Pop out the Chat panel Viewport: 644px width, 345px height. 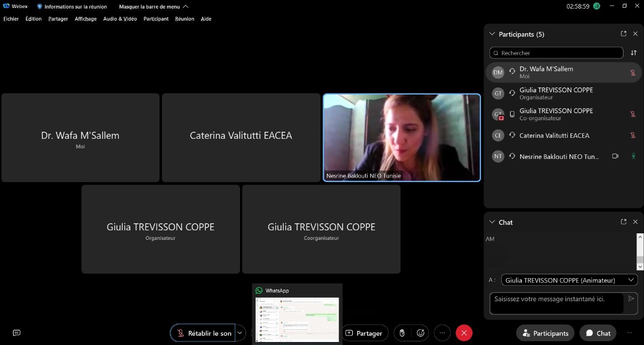(x=623, y=222)
